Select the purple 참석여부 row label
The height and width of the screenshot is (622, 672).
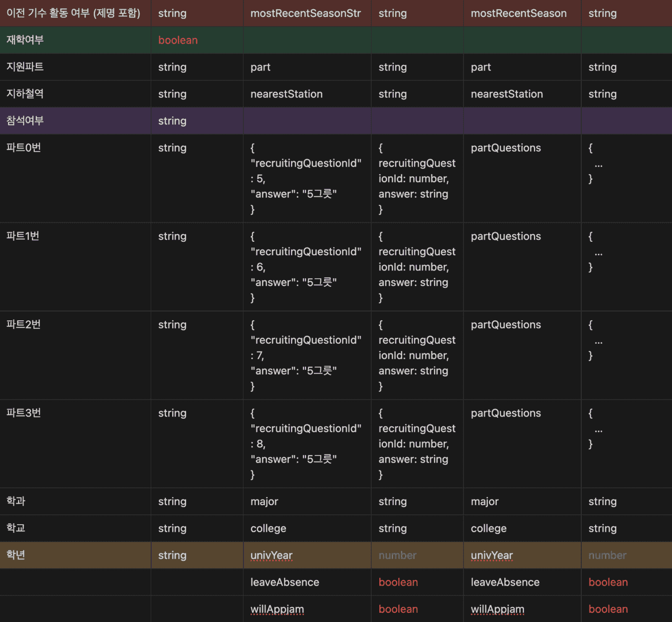[25, 121]
